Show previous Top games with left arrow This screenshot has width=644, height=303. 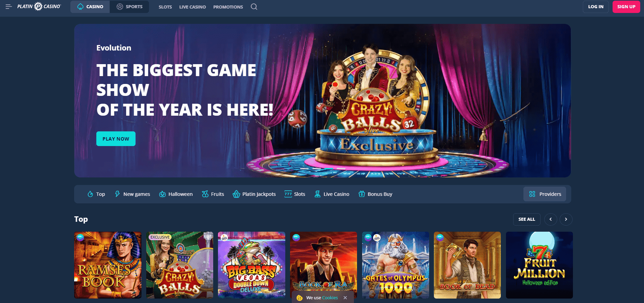click(x=551, y=219)
